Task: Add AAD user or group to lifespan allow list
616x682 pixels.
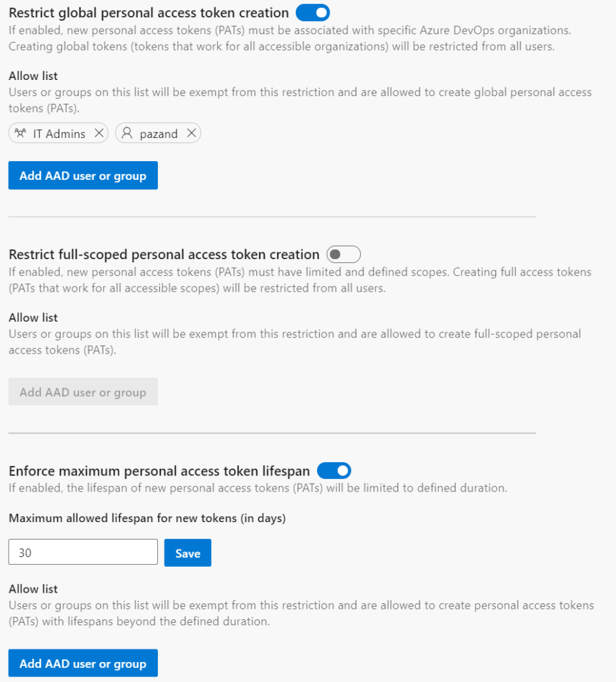Action: click(x=83, y=663)
